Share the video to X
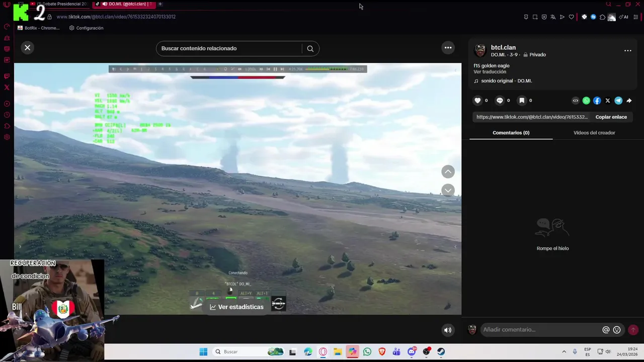This screenshot has width=644, height=362. [x=608, y=101]
